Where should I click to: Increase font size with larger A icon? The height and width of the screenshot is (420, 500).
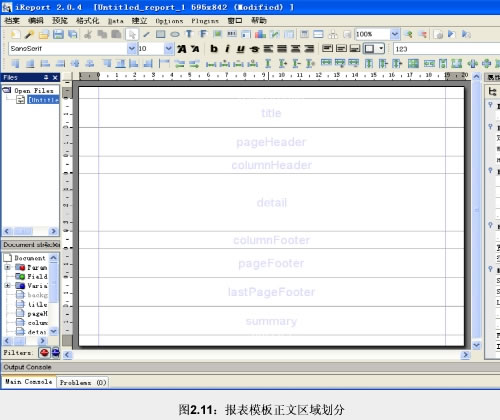[182, 49]
